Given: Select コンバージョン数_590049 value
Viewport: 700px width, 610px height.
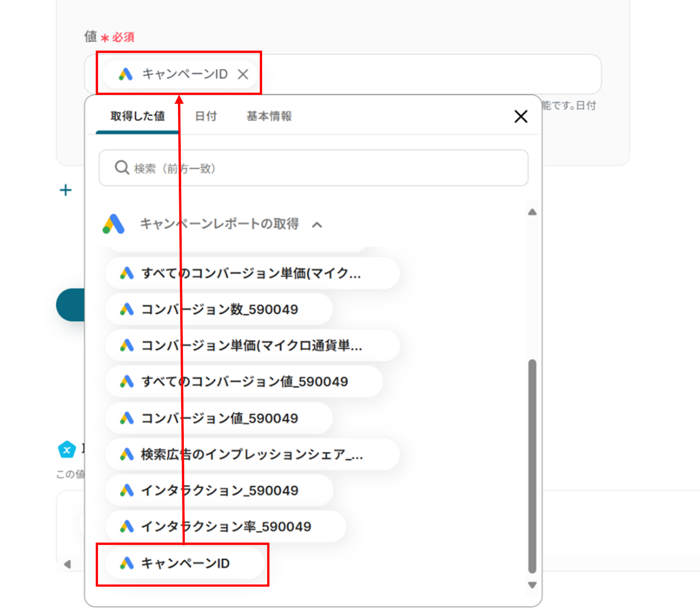Looking at the screenshot, I should coord(219,310).
